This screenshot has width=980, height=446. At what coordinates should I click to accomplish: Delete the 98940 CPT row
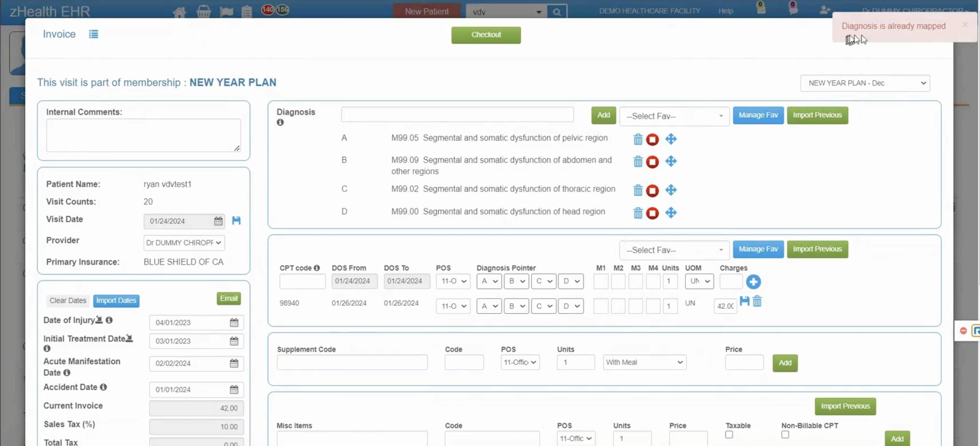click(x=757, y=301)
